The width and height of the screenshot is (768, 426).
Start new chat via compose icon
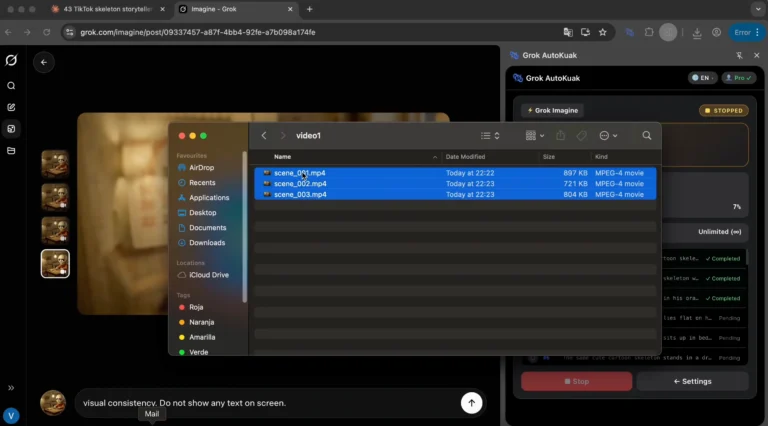pos(11,107)
